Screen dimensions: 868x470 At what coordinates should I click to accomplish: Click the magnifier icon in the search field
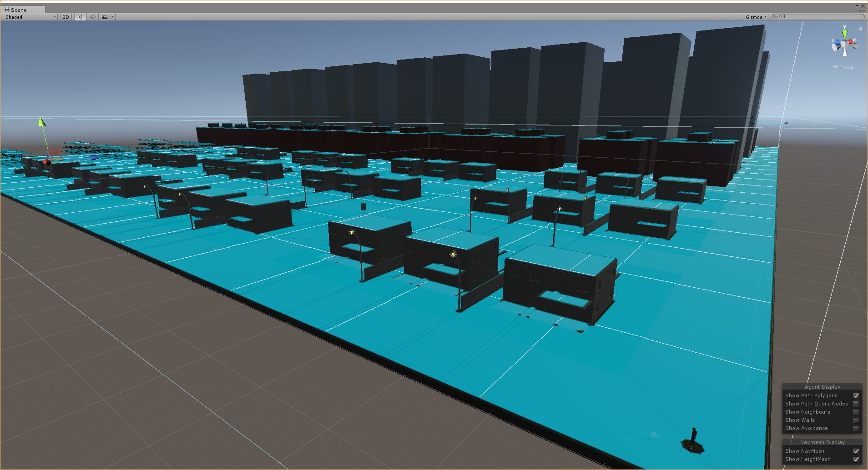(775, 17)
